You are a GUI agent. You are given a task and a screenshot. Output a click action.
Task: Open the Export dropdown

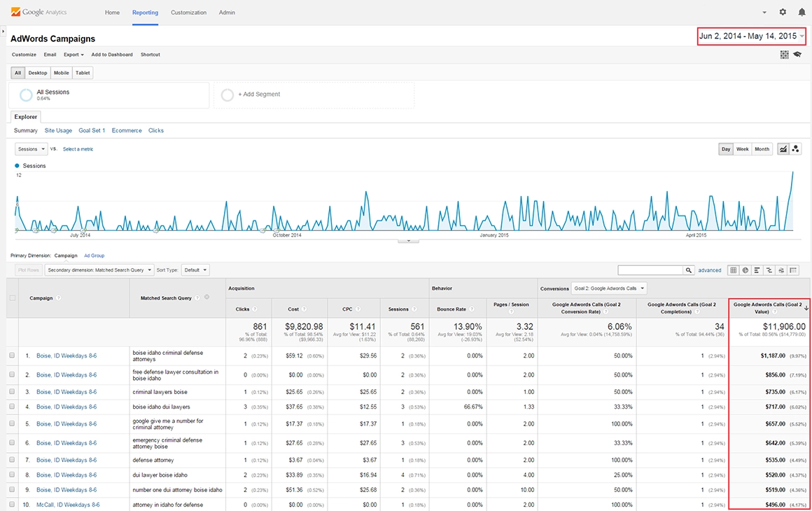[x=73, y=55]
